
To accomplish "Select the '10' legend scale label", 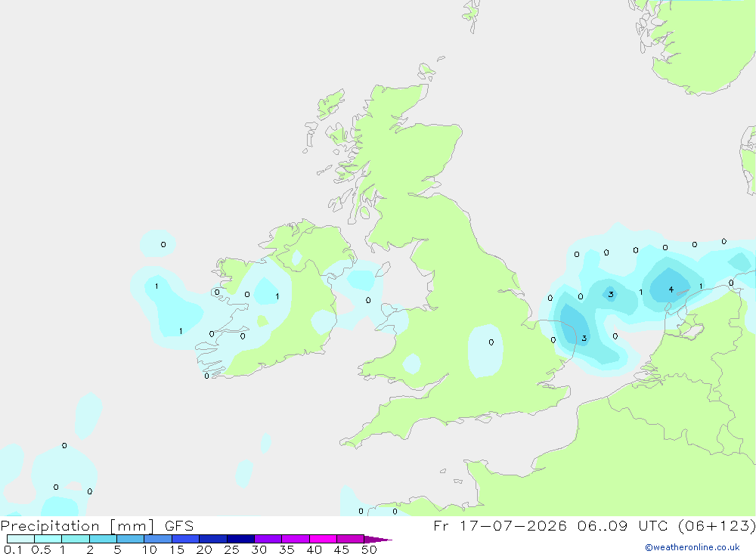I will click(x=150, y=549).
